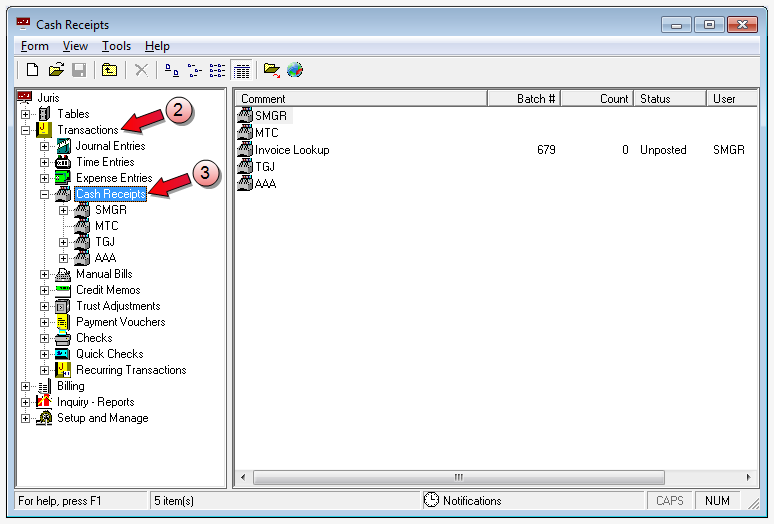Sort by the Count column header
This screenshot has width=774, height=524.
click(597, 99)
